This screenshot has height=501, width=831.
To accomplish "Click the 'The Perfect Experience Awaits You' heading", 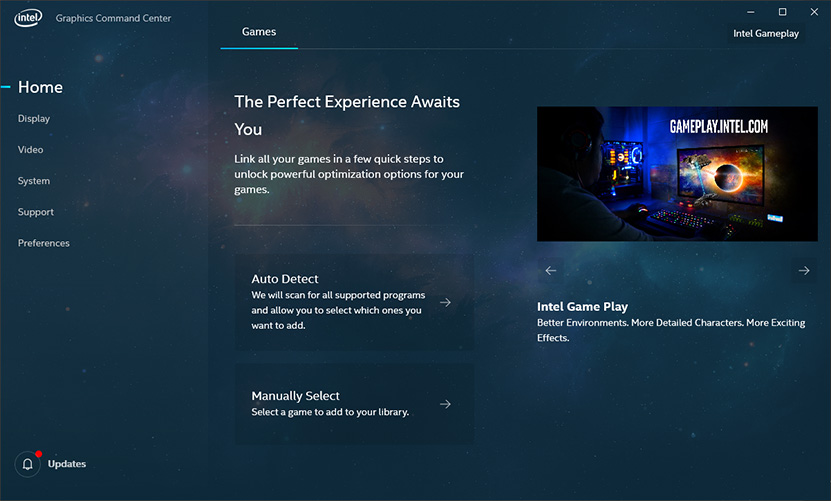I will pos(347,115).
